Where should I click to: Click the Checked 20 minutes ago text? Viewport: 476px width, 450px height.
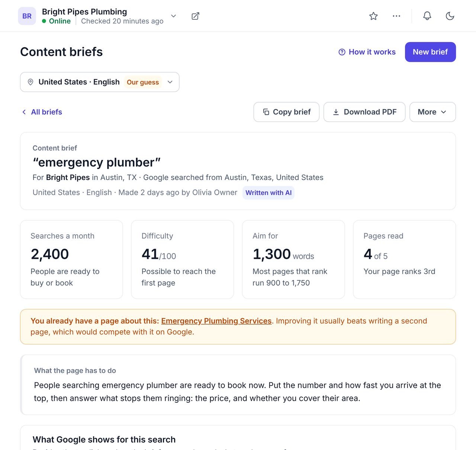click(122, 21)
